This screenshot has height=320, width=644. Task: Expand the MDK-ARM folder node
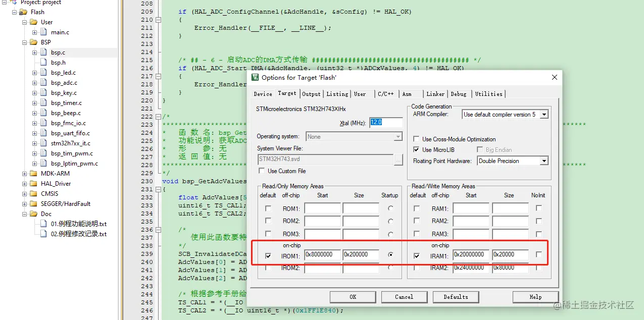[25, 174]
